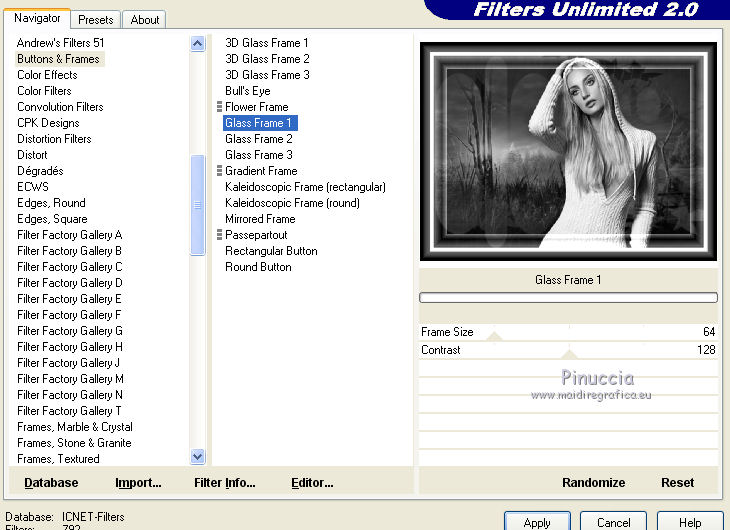
Task: Cancel the Filters Unlimited dialog
Action: pos(614,522)
